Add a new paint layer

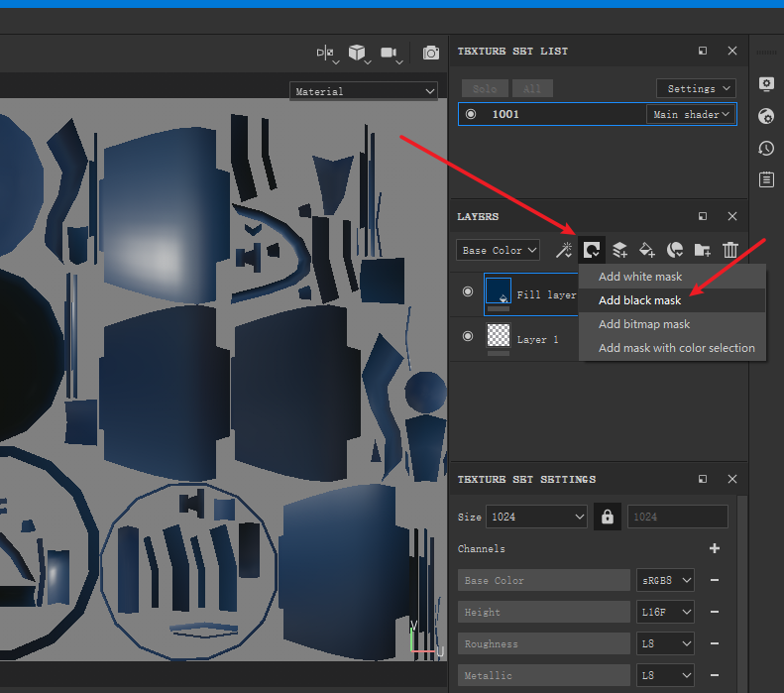620,250
